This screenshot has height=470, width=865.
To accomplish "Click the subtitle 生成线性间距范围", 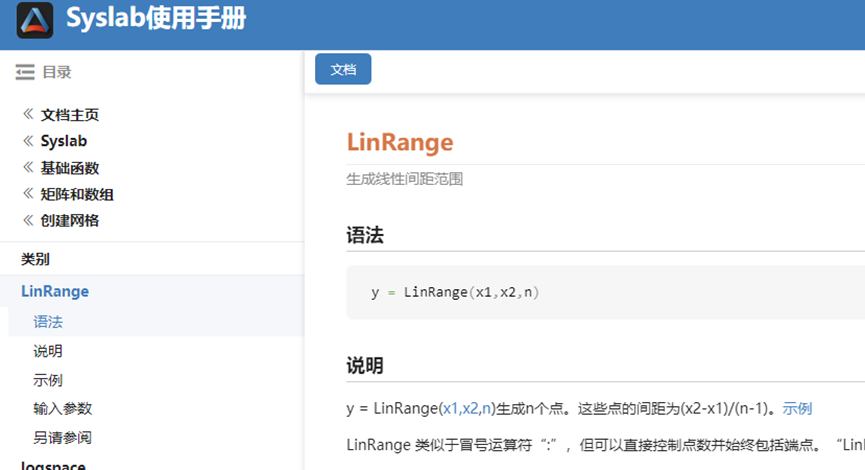I will coord(404,179).
